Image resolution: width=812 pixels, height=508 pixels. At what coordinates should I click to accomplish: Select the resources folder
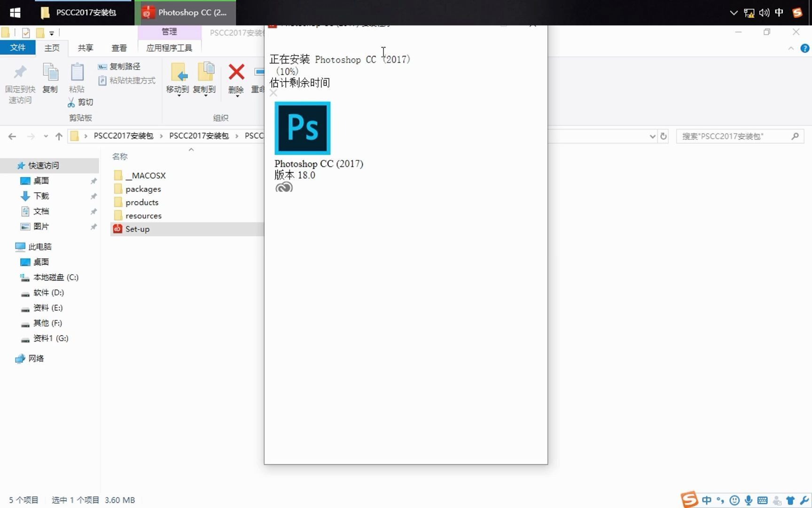pyautogui.click(x=138, y=216)
